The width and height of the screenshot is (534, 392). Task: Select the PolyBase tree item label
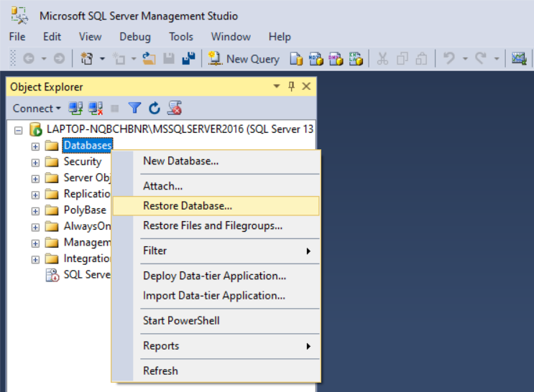click(85, 210)
